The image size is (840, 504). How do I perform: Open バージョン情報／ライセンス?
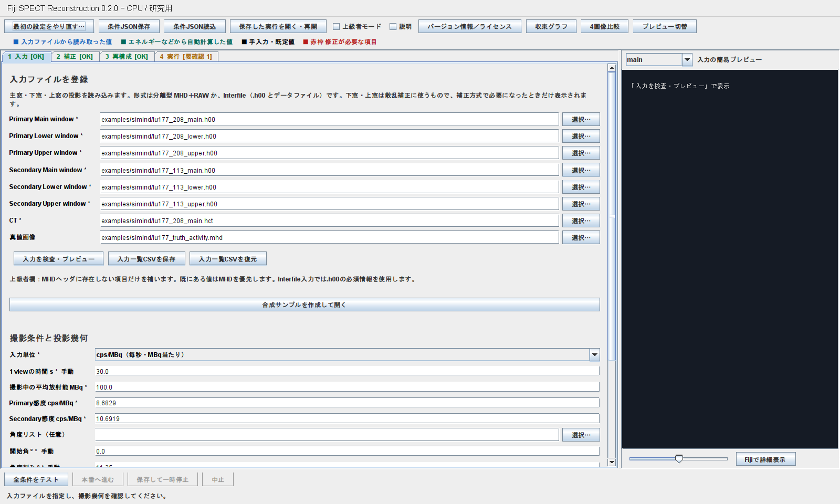(x=469, y=26)
